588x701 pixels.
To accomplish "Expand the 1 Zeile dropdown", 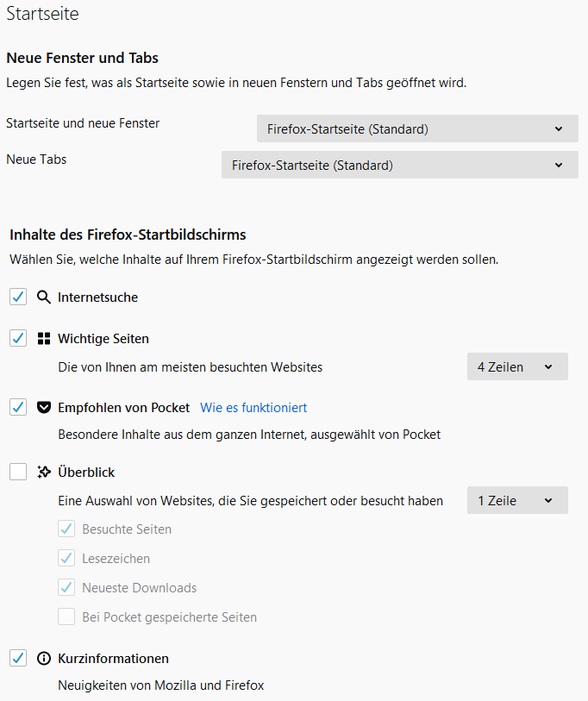I will pyautogui.click(x=516, y=500).
